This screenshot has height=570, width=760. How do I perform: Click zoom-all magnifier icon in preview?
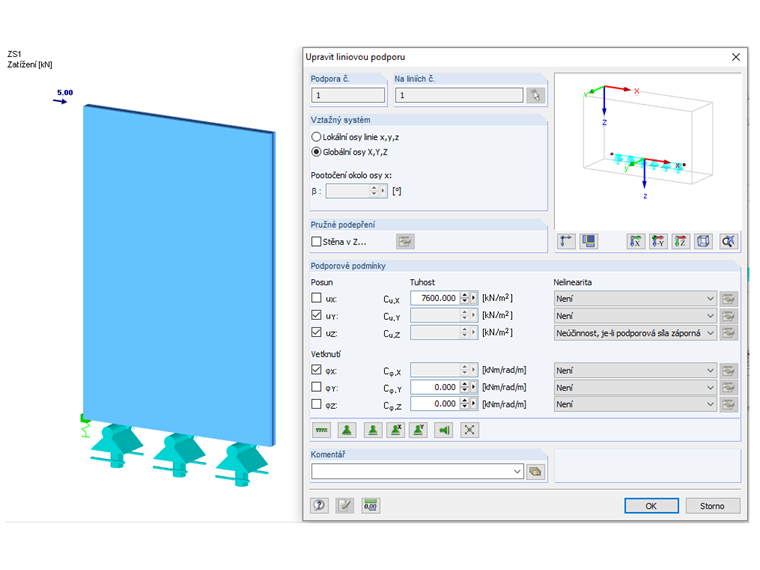pyautogui.click(x=728, y=241)
